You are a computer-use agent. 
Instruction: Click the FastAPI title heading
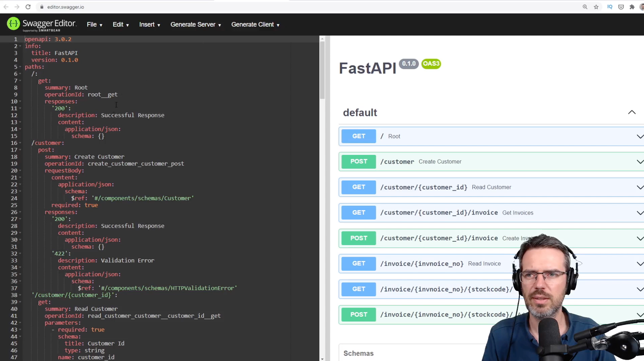[x=367, y=68]
